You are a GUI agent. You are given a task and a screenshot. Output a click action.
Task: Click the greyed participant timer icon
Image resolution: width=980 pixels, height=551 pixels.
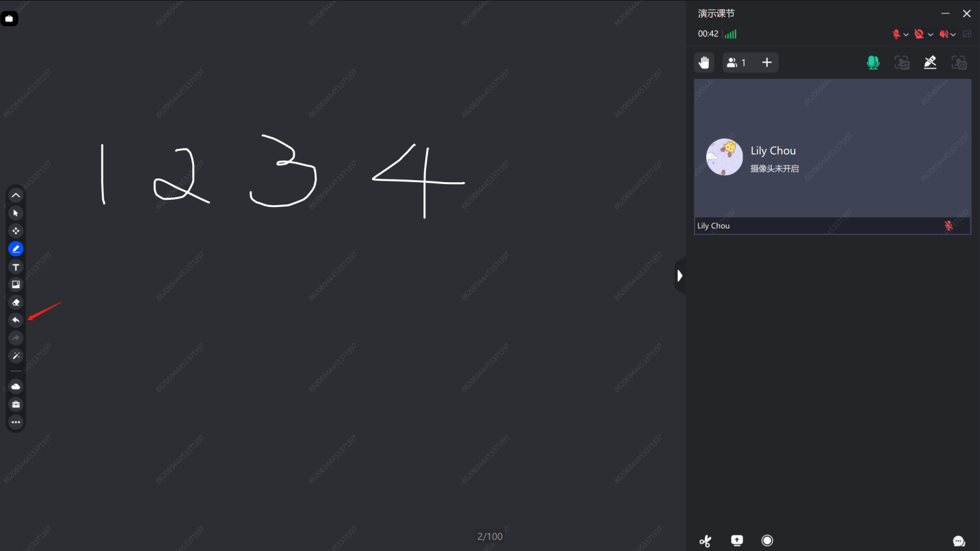pos(959,63)
